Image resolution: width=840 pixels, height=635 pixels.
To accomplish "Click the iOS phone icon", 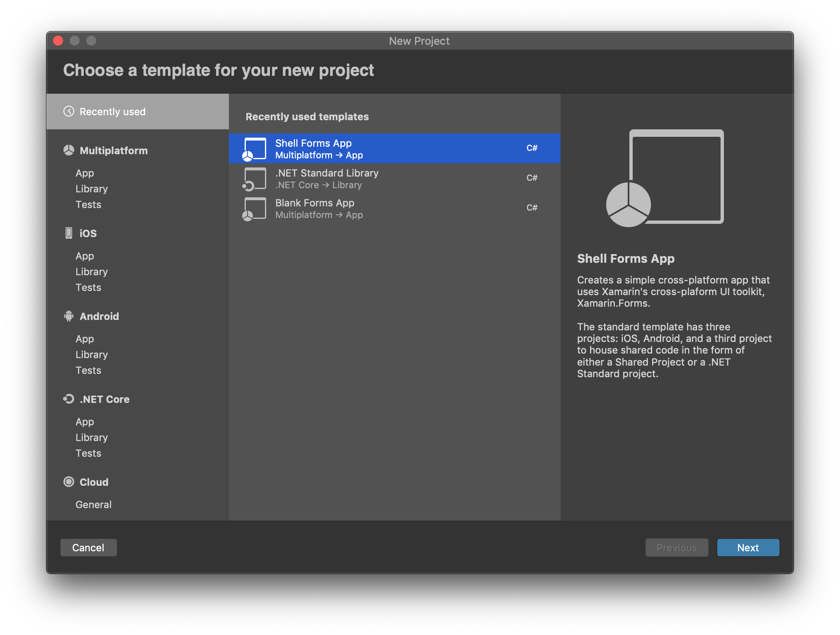I will pyautogui.click(x=69, y=233).
